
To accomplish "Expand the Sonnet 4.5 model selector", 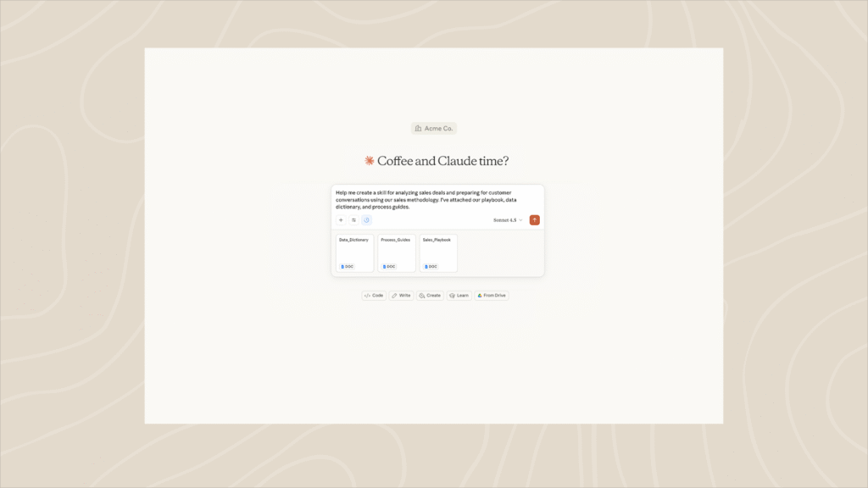I will pos(507,220).
